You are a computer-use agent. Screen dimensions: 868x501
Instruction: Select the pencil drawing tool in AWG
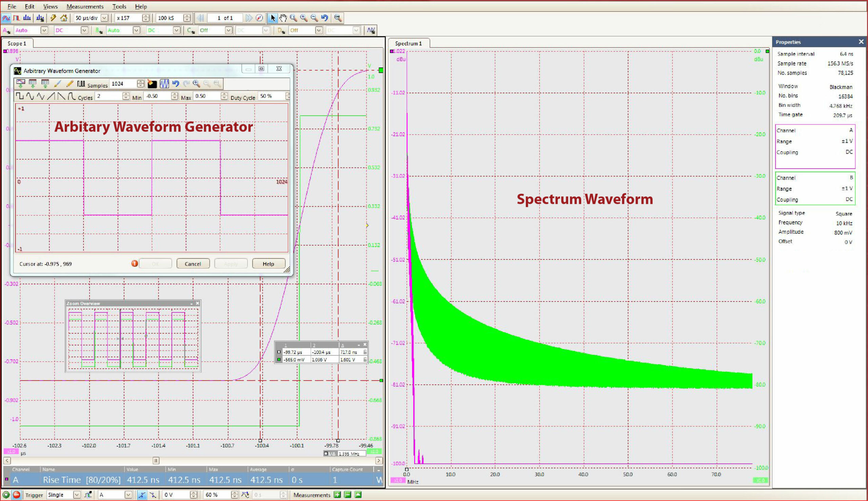pos(70,84)
